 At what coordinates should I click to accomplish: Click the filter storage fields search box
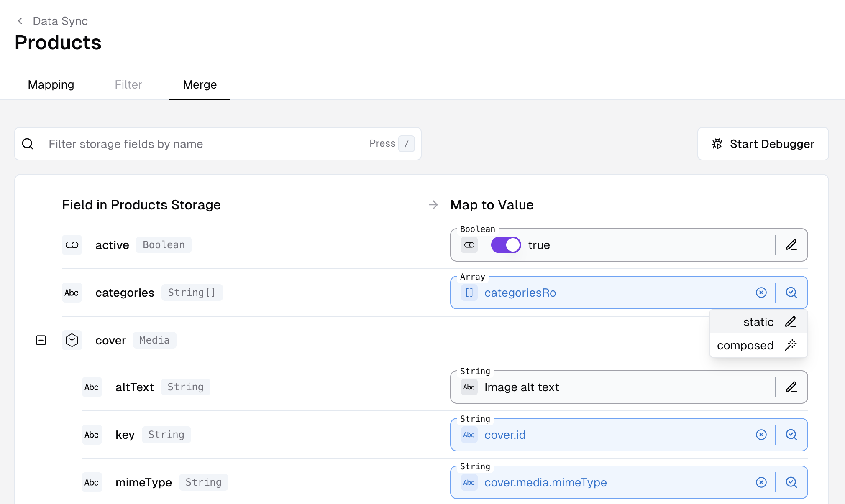point(167,143)
